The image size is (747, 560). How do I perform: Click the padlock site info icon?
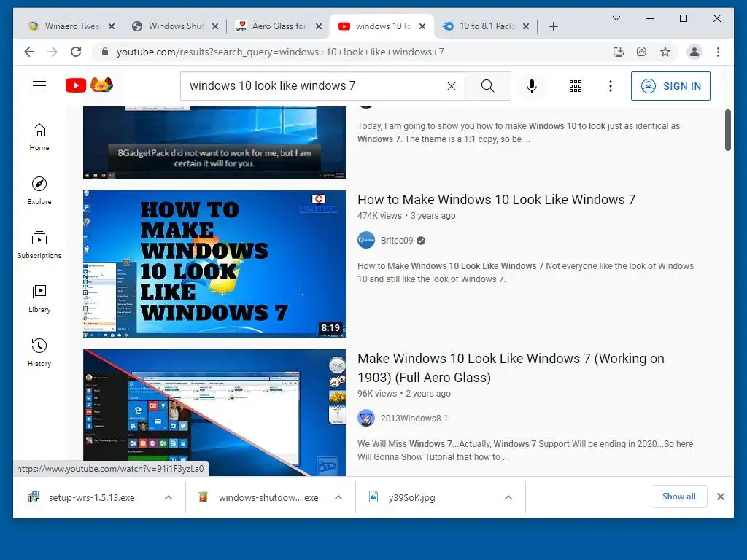[x=105, y=52]
